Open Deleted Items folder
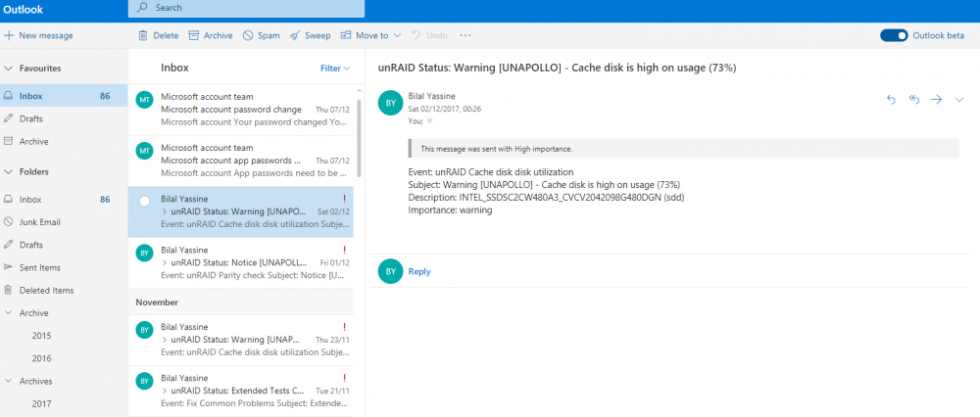980x417 pixels. 64,290
